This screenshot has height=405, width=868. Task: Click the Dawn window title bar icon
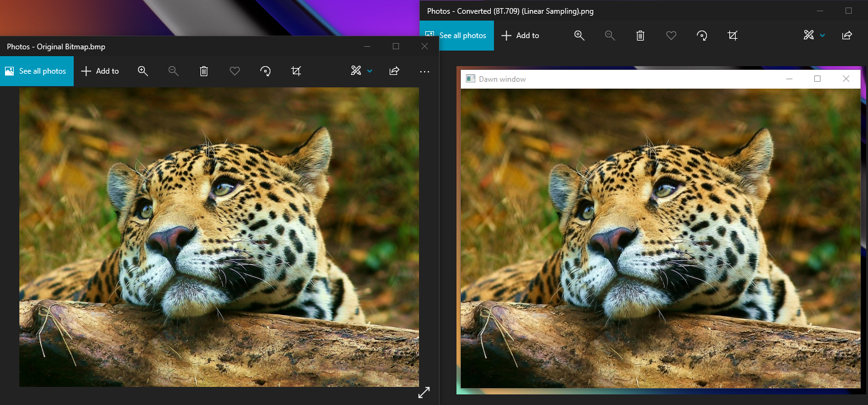pos(471,79)
